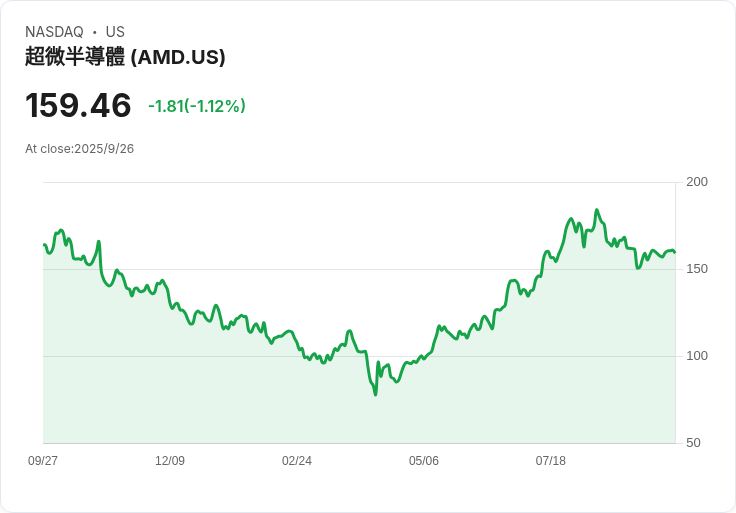Screen dimensions: 736x513
Task: Click the US market label
Action: coord(115,32)
